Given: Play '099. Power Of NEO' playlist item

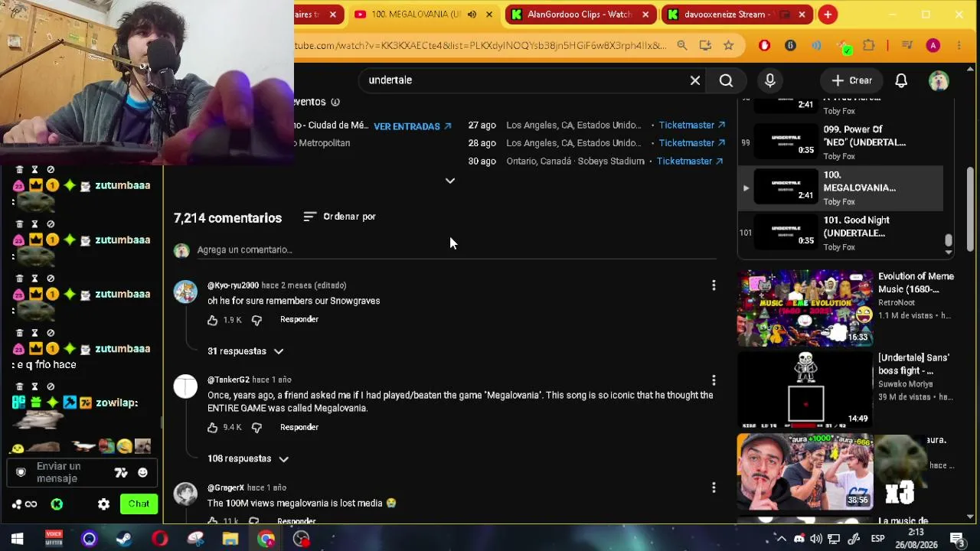Looking at the screenshot, I should tap(841, 142).
